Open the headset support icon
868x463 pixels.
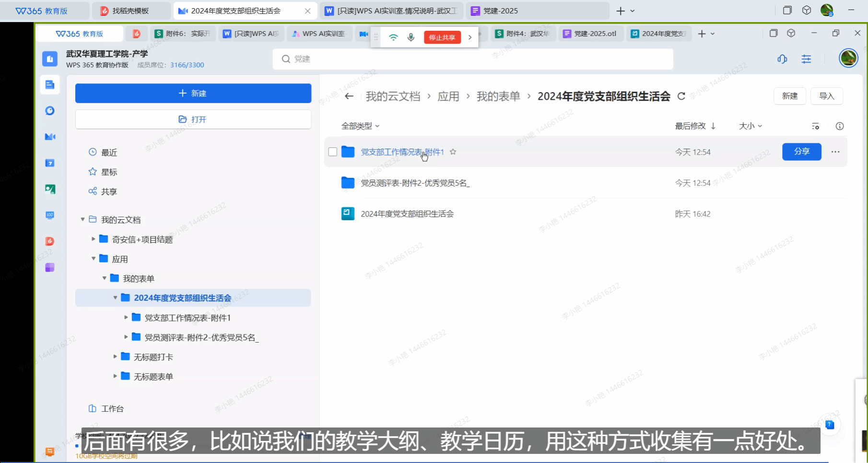pyautogui.click(x=782, y=59)
